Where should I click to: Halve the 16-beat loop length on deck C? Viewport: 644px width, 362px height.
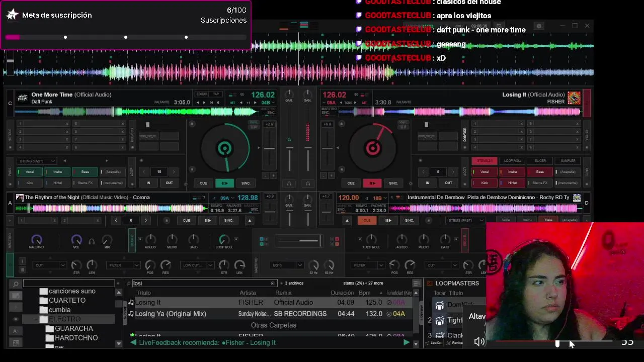[144, 172]
